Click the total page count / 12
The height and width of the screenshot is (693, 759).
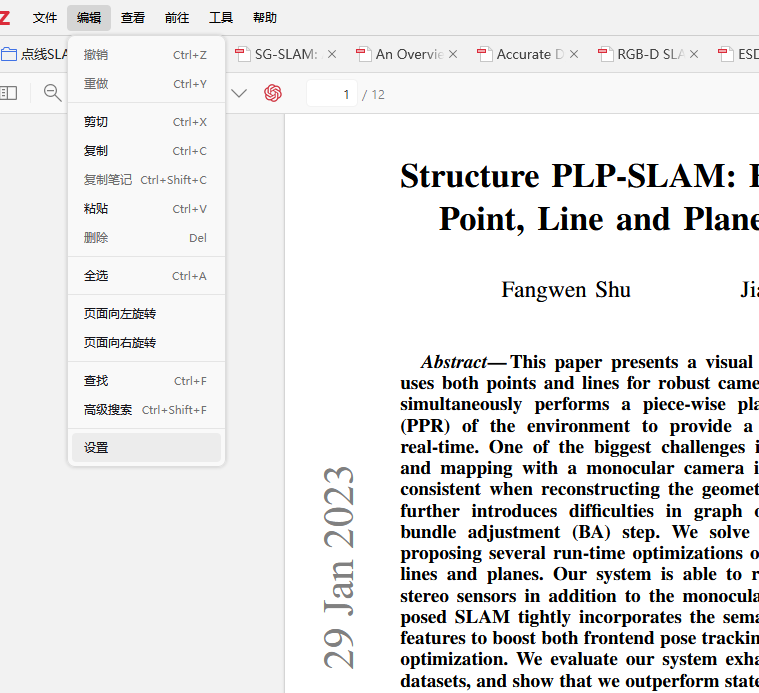(373, 94)
